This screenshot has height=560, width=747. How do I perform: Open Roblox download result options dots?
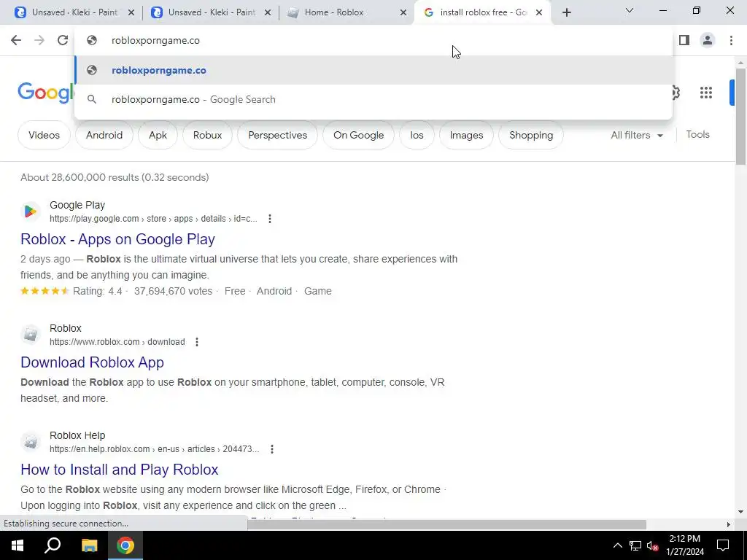(197, 342)
